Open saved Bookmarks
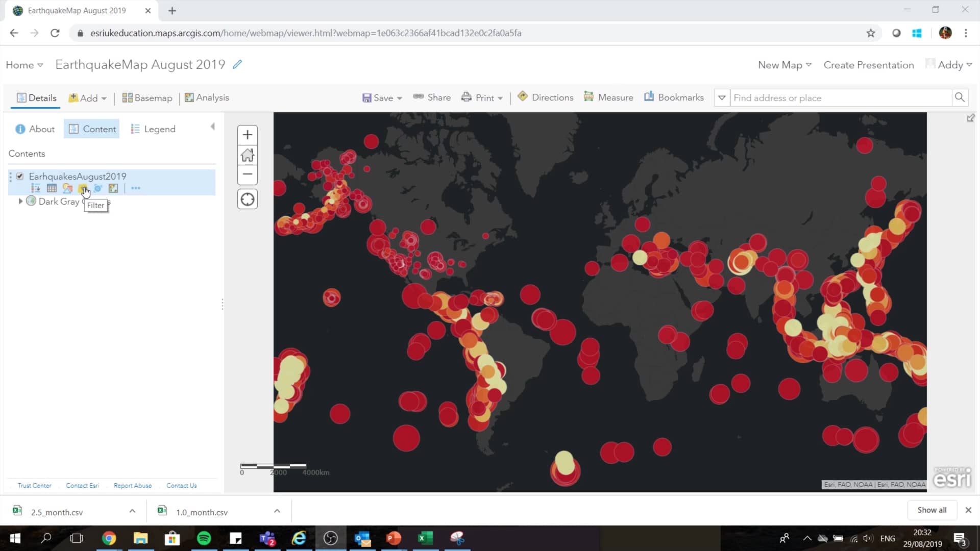The width and height of the screenshot is (980, 551). [x=674, y=97]
